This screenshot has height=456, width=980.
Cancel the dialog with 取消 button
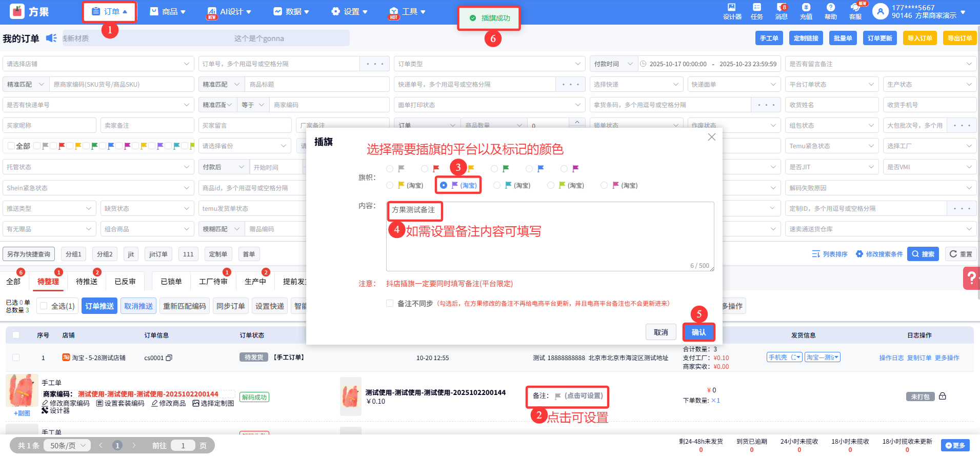pos(661,332)
